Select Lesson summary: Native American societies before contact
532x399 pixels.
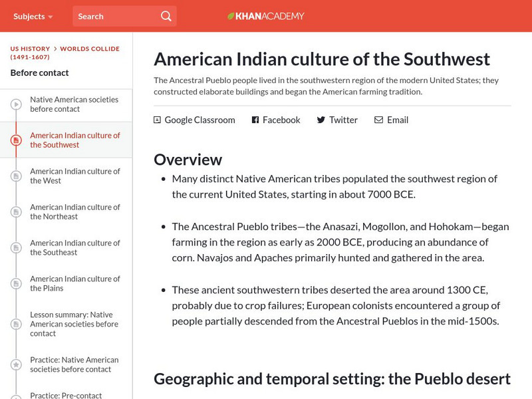[x=74, y=324]
